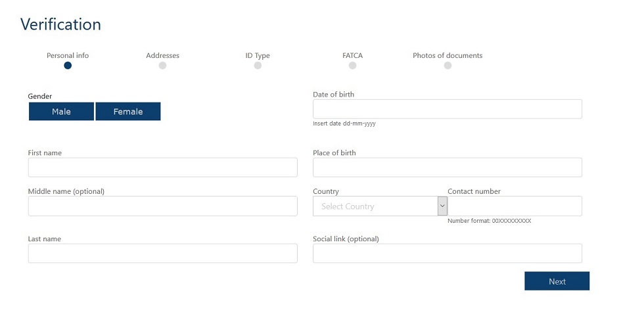Open the FATCA step label
The height and width of the screenshot is (326, 644).
tap(352, 56)
